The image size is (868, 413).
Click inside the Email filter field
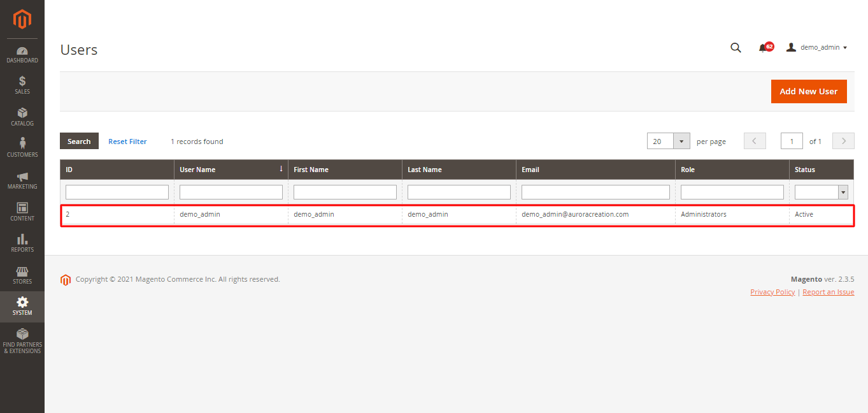tap(595, 191)
